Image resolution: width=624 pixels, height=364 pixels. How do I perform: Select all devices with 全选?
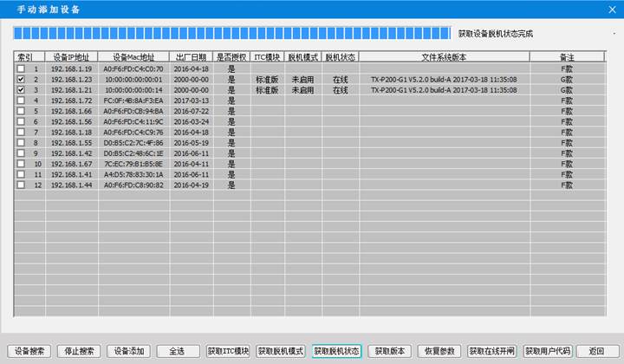tap(177, 351)
